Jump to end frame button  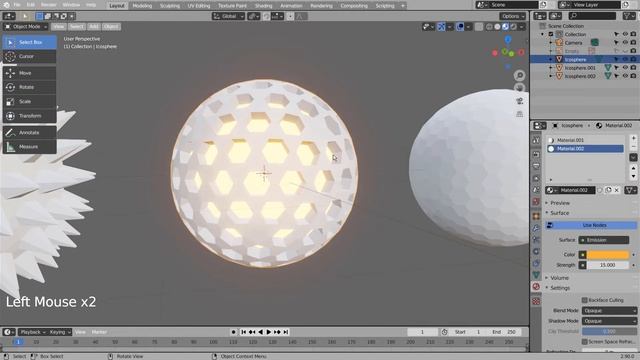click(x=286, y=332)
